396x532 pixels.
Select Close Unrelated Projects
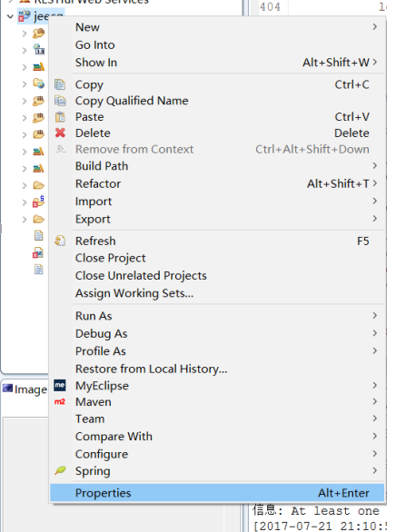tap(217, 276)
